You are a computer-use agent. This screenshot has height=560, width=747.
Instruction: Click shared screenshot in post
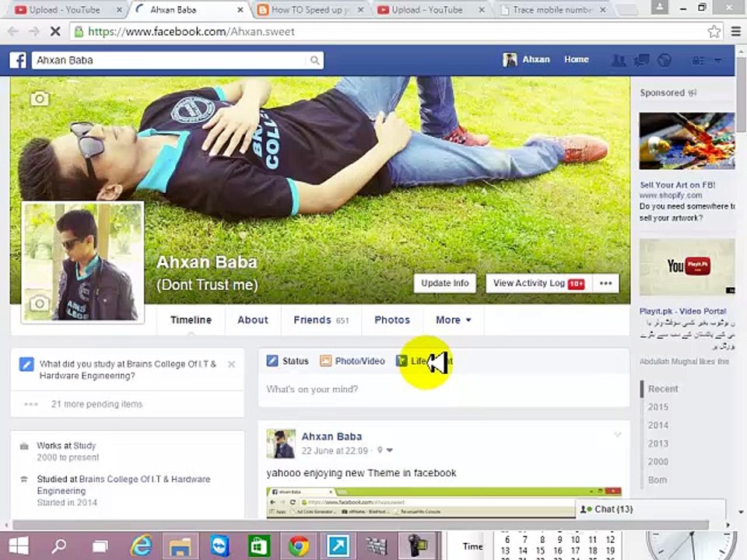coord(444,502)
